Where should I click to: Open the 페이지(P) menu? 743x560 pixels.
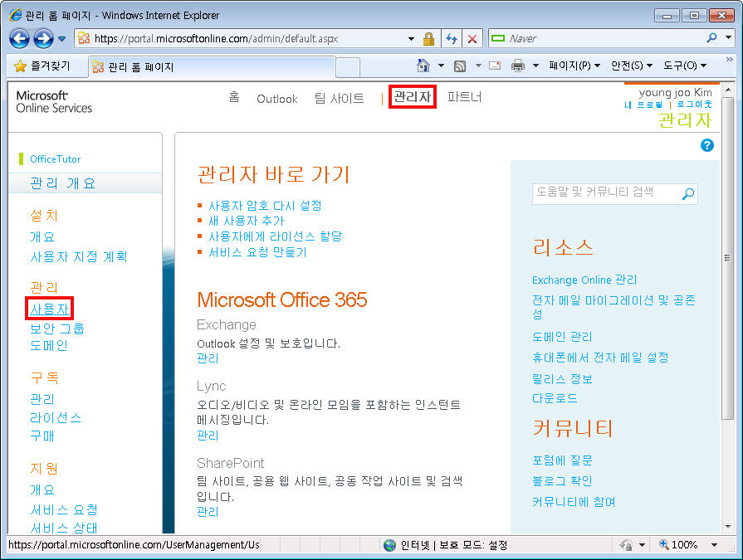point(574,66)
